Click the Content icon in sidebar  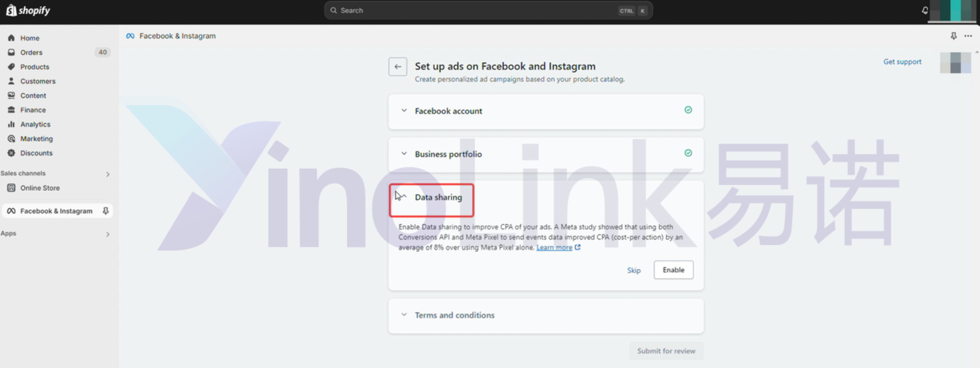11,95
